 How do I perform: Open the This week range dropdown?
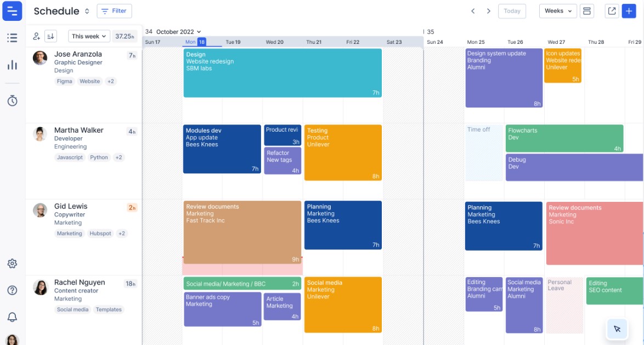89,36
